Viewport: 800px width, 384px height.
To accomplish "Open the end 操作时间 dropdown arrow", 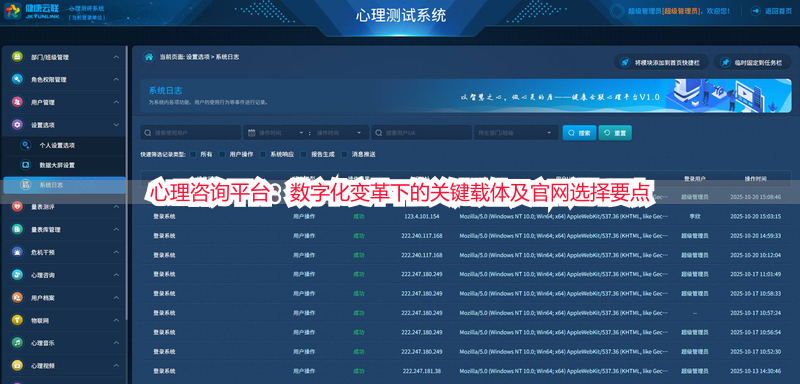I will [x=359, y=133].
